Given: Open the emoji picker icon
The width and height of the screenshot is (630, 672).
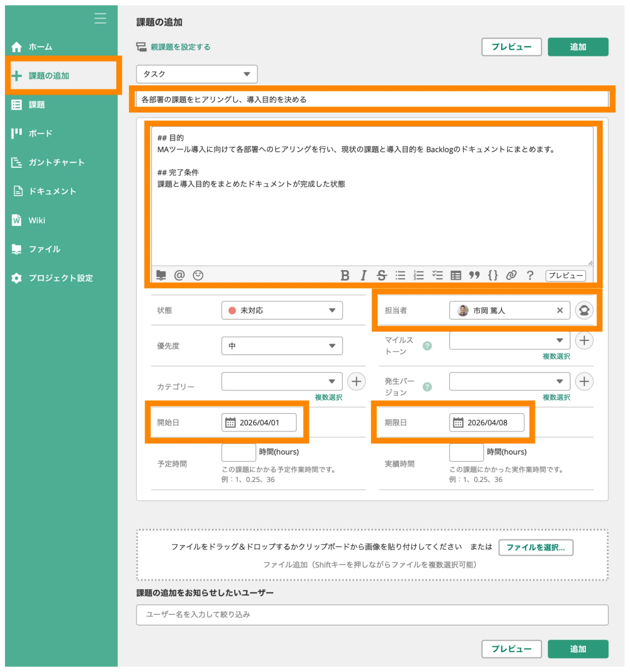Looking at the screenshot, I should point(198,275).
